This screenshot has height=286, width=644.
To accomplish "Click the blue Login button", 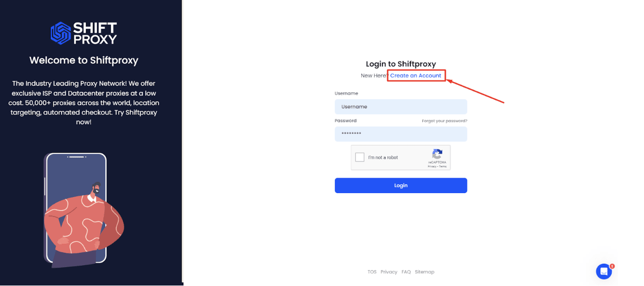I will pos(401,185).
